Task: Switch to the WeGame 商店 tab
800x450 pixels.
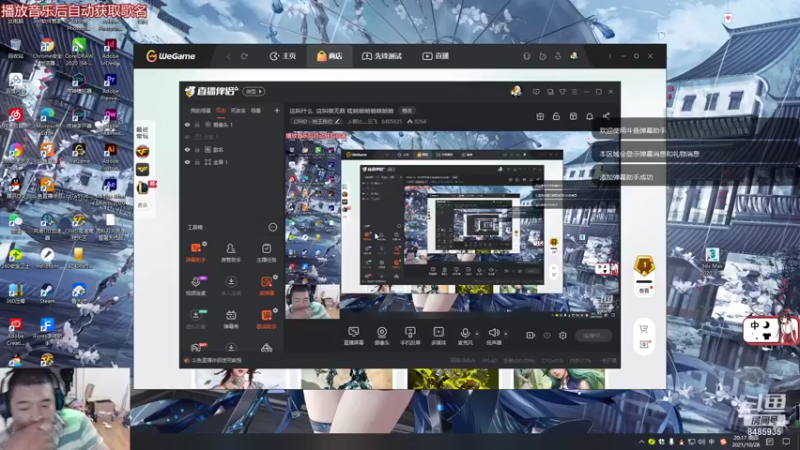Action: [x=329, y=56]
